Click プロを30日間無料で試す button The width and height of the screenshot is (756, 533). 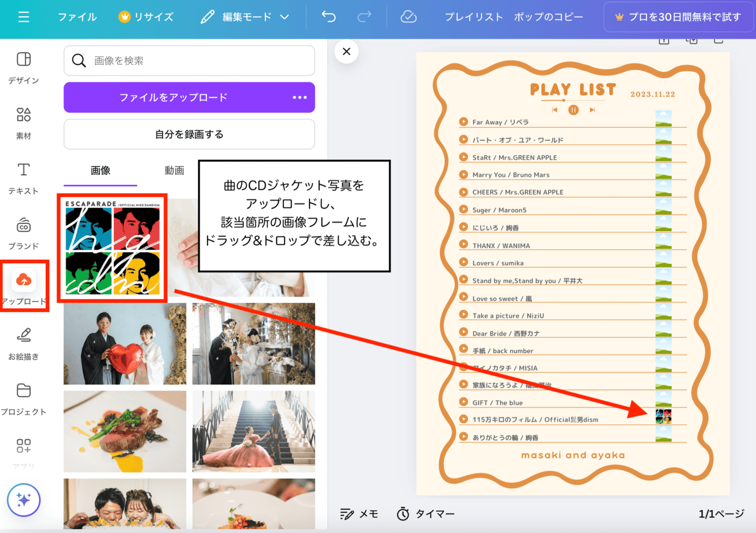coord(679,17)
